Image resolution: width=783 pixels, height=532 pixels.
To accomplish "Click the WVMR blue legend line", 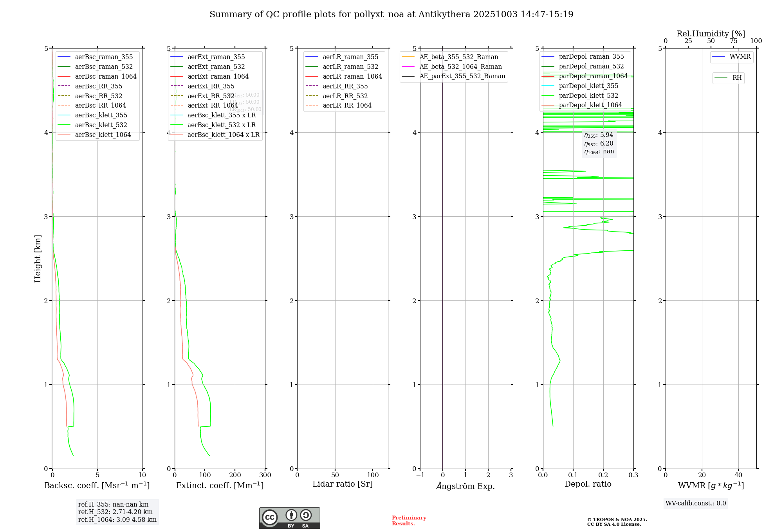I will [718, 57].
